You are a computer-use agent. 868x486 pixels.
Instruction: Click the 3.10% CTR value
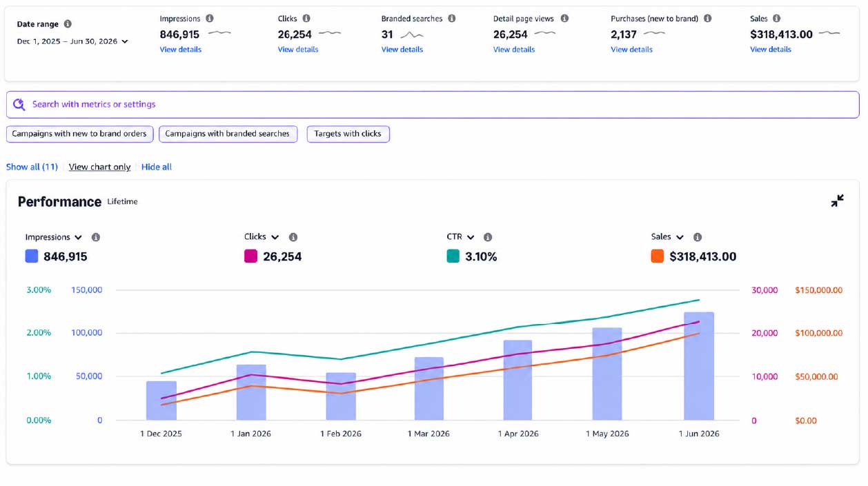click(482, 256)
